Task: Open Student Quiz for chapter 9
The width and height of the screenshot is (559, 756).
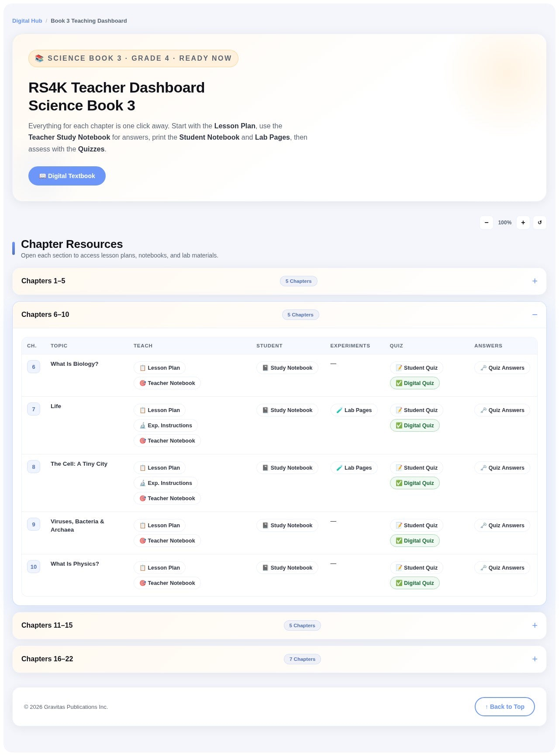Action: pos(417,526)
